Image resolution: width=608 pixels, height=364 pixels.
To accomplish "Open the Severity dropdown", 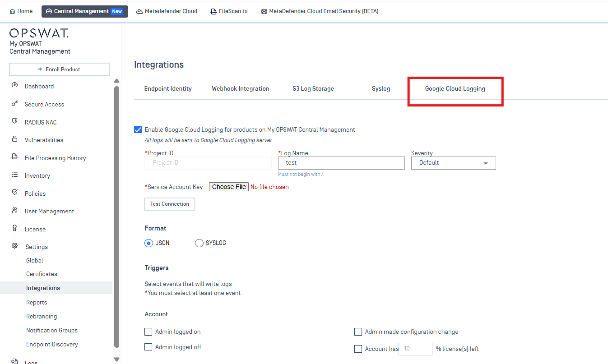I will (453, 163).
